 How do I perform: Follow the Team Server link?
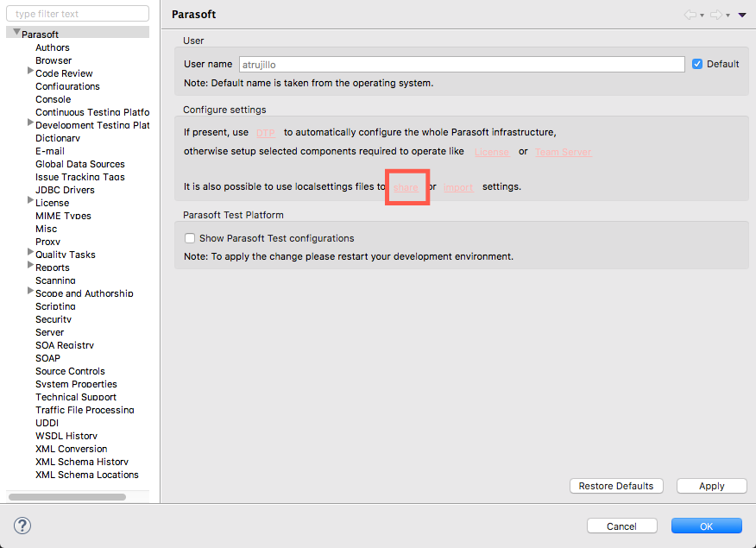pos(564,152)
